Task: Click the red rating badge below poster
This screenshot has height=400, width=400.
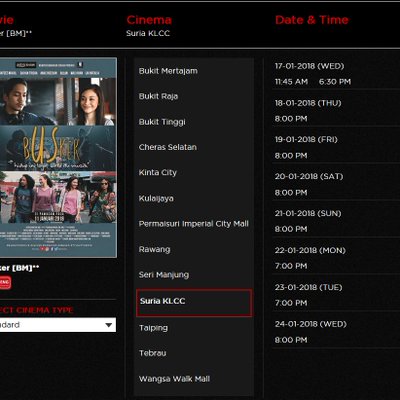Action: click(x=5, y=283)
